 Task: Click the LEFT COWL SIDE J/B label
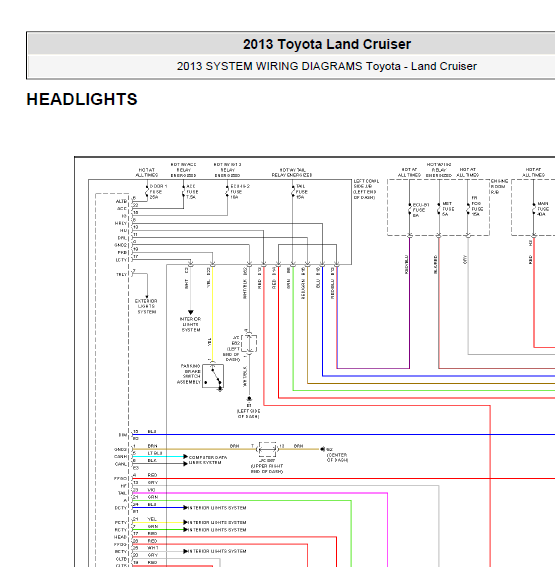coord(366,189)
